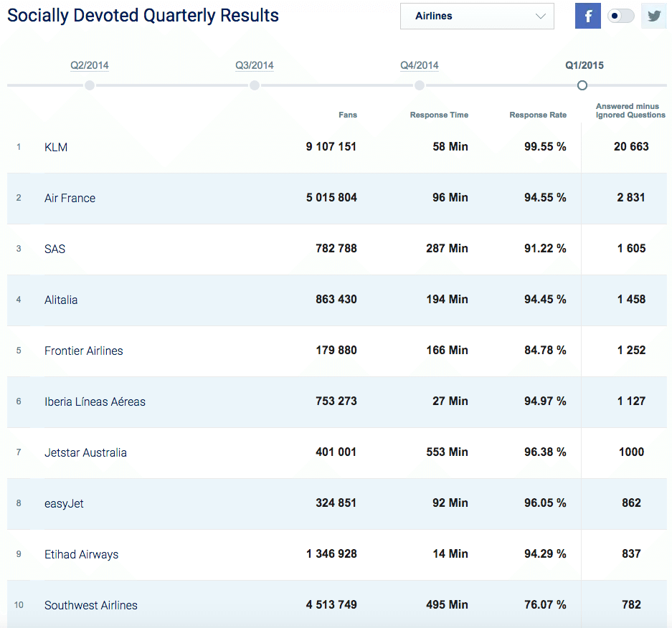Click the Facebook icon
The height and width of the screenshot is (628, 672).
587,16
